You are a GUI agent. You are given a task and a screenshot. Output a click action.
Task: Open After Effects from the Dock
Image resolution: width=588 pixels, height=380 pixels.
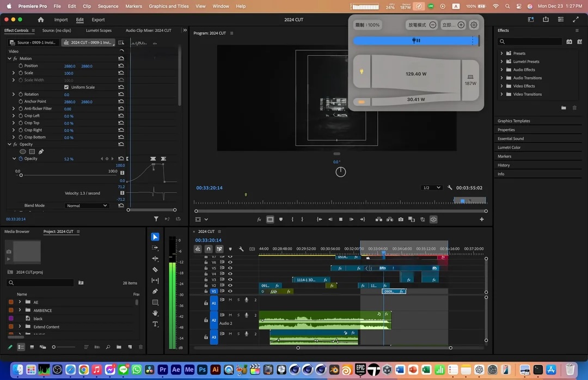[176, 370]
